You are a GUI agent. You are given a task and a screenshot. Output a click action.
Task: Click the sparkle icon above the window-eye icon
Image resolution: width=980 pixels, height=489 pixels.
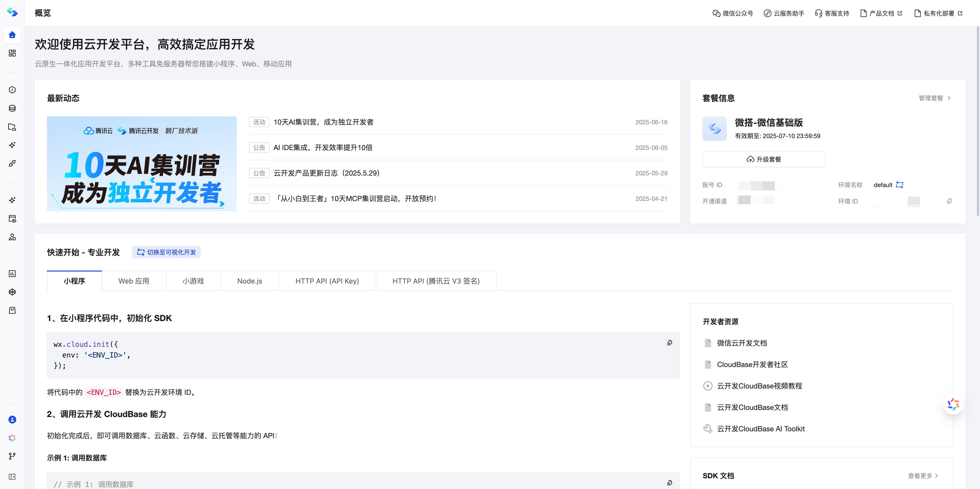12,200
